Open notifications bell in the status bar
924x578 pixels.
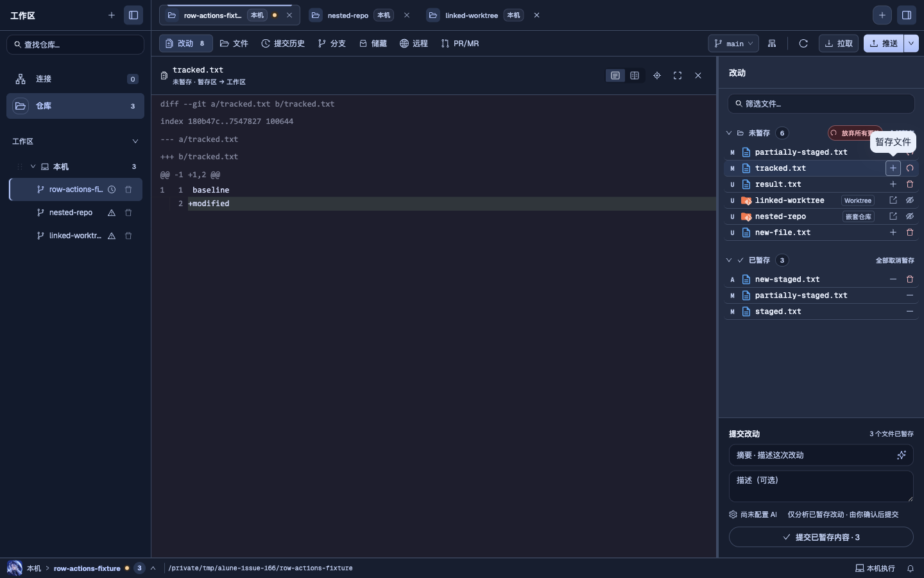point(911,568)
